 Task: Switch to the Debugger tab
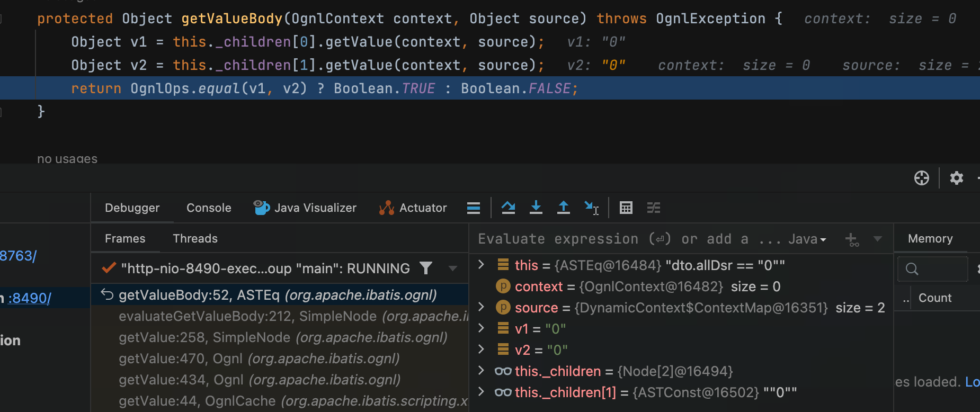point(132,208)
